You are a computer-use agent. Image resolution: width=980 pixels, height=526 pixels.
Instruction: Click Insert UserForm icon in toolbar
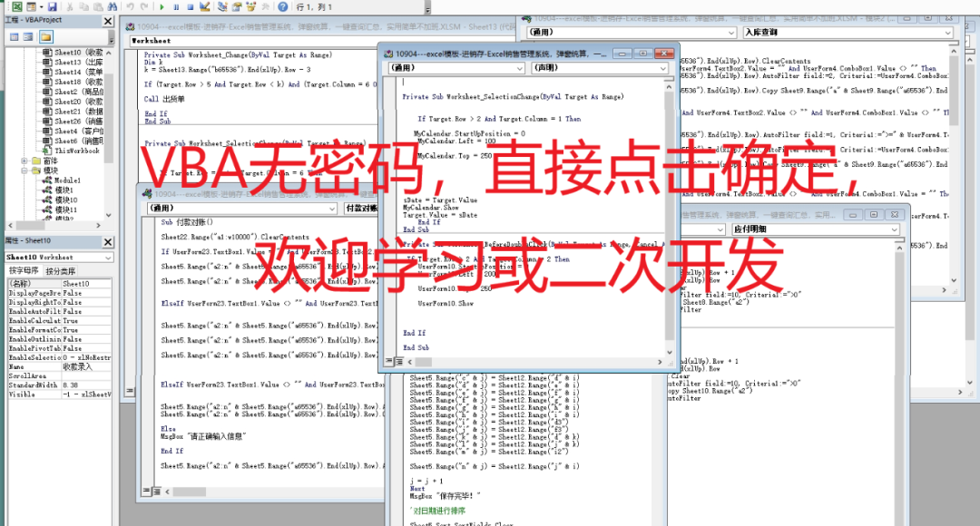pos(31,7)
